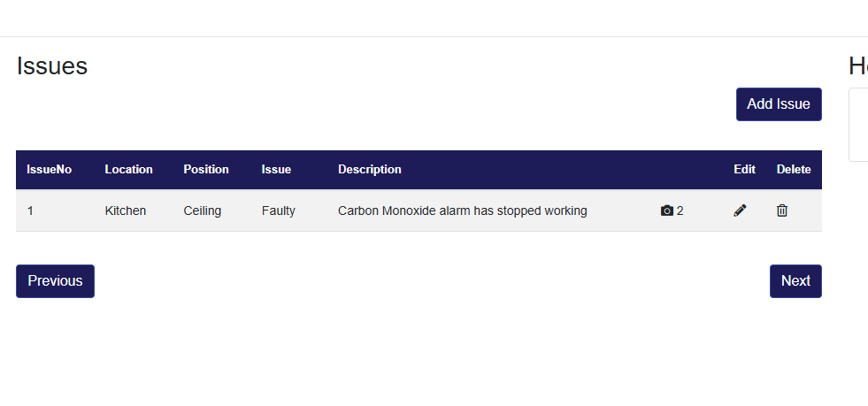This screenshot has width=868, height=406.
Task: Select the Kitchen location cell
Action: coord(126,211)
